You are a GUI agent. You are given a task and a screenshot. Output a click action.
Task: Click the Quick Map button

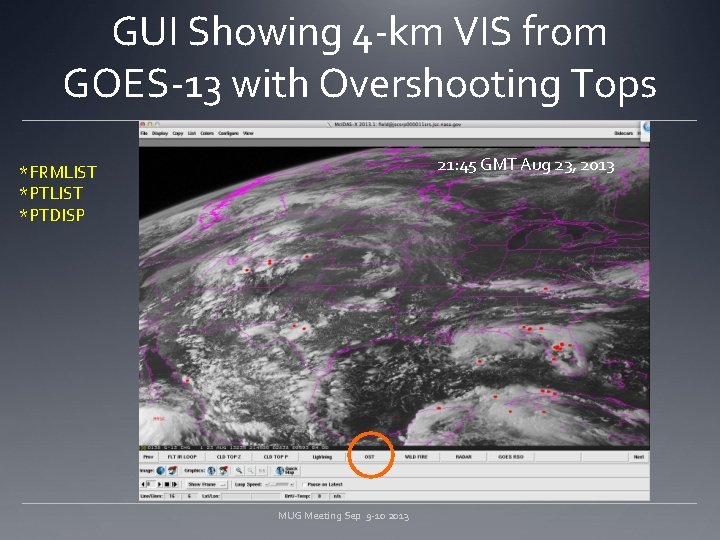coord(287,471)
